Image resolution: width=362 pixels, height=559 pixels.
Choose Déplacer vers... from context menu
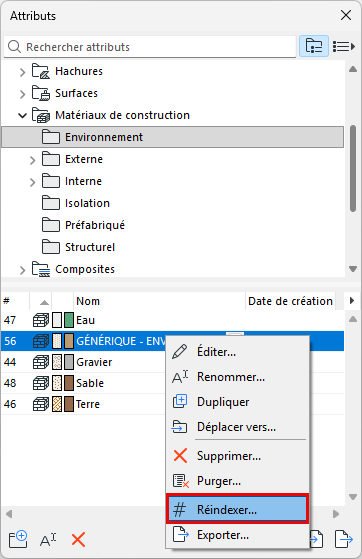(237, 427)
